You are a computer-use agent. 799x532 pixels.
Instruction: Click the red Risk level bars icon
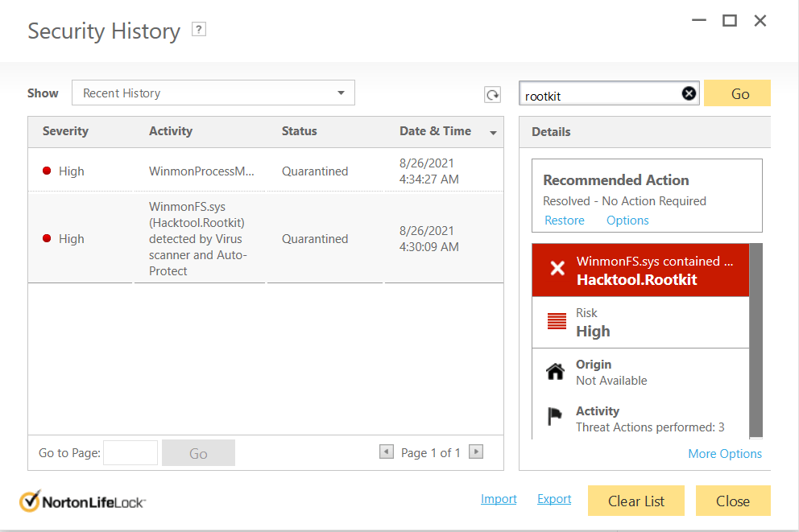[x=557, y=322]
